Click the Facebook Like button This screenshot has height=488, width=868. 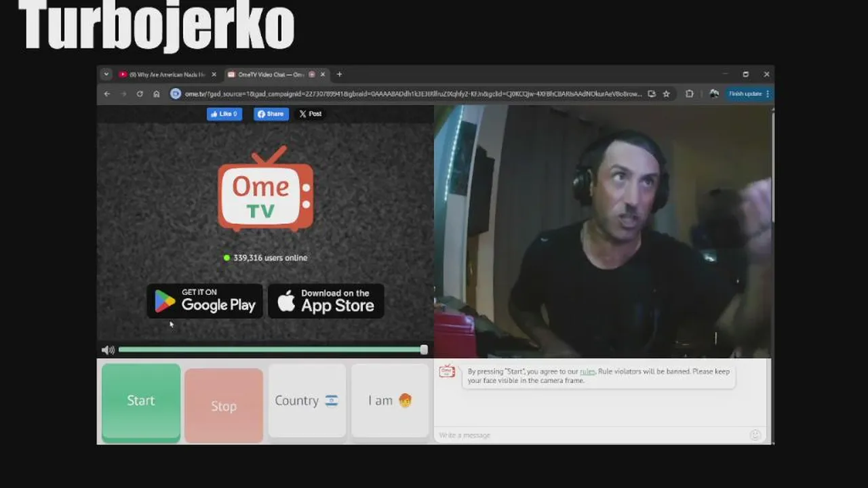click(224, 114)
